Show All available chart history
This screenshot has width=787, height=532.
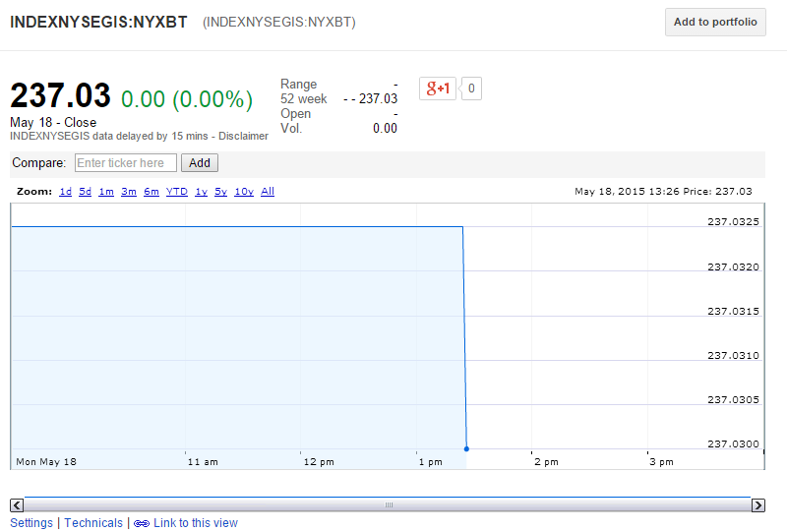[268, 192]
